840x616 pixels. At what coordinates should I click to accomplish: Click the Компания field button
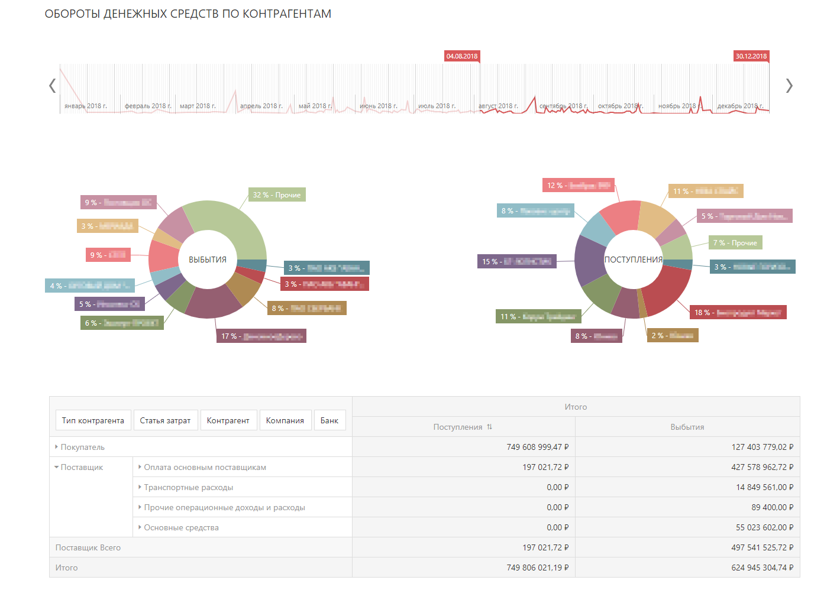(285, 420)
